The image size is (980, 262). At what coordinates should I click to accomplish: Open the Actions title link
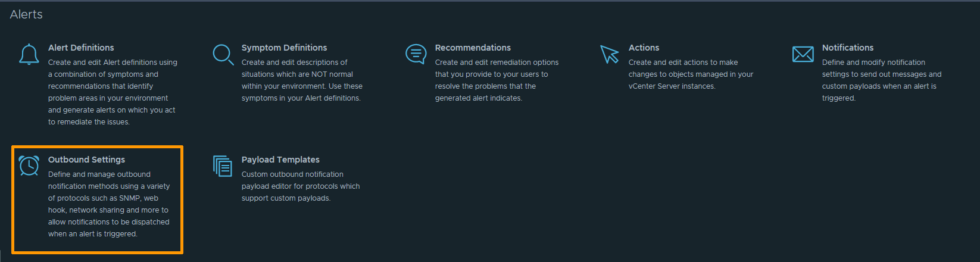644,48
